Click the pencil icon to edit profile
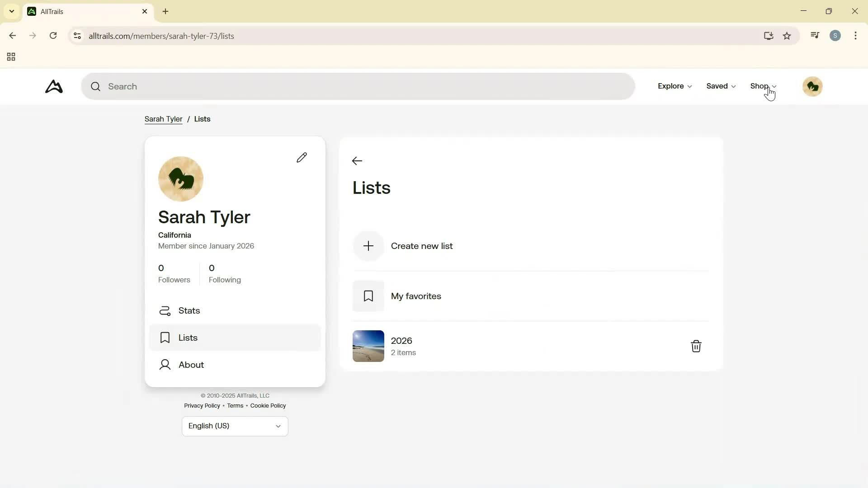Screen dimensions: 868x488 coord(302,157)
